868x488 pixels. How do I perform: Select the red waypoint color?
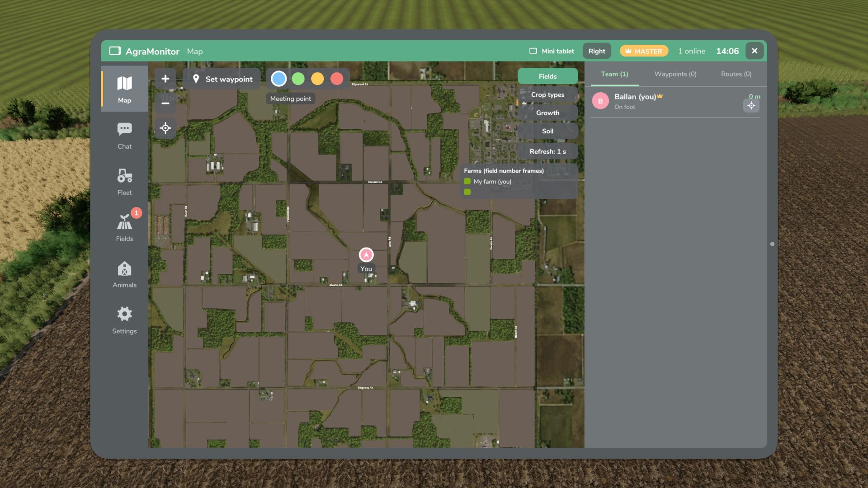tap(337, 79)
